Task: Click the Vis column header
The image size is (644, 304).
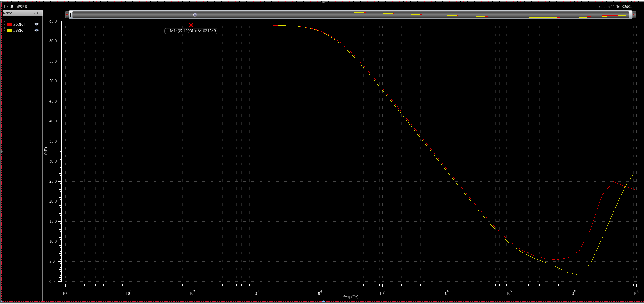Action: [38, 13]
